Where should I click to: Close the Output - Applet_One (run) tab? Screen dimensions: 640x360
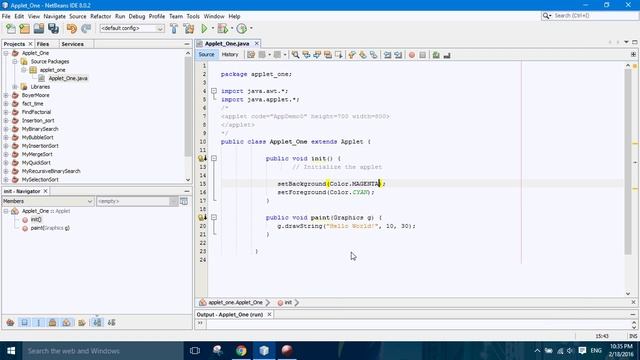point(269,315)
